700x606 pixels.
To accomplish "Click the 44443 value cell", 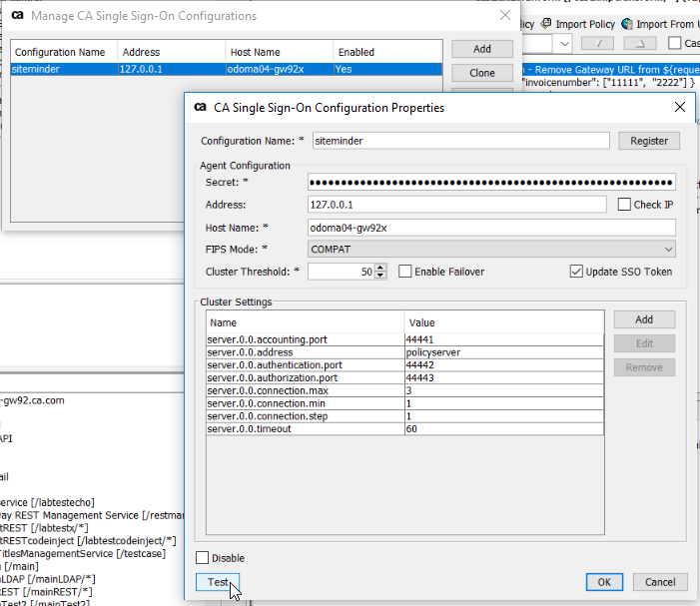I will pos(504,378).
